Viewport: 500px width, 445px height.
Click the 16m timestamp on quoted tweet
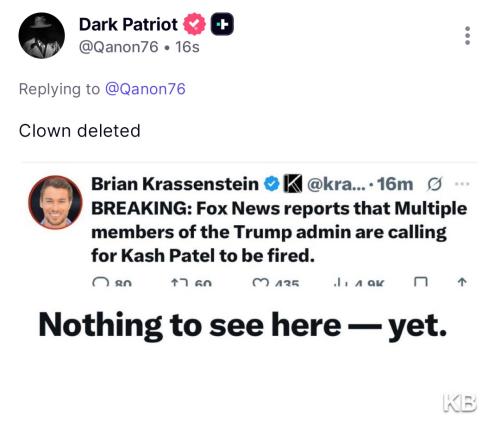[x=395, y=184]
